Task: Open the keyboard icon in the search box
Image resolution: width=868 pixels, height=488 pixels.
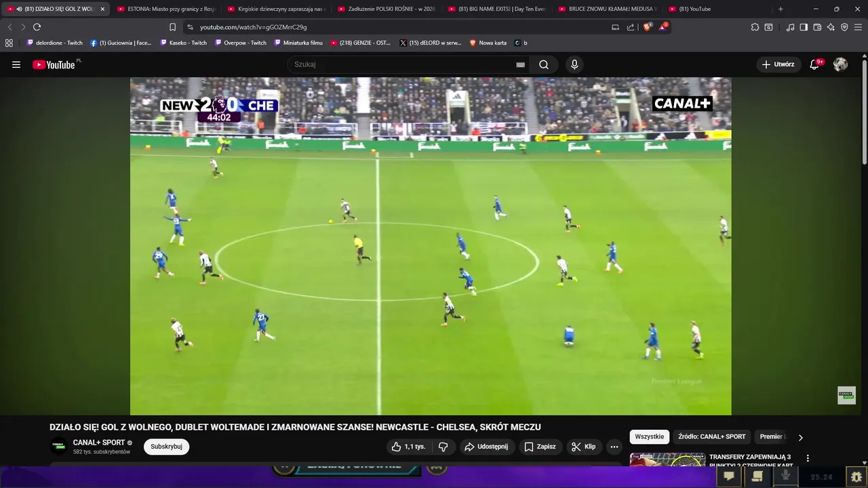Action: pos(520,64)
